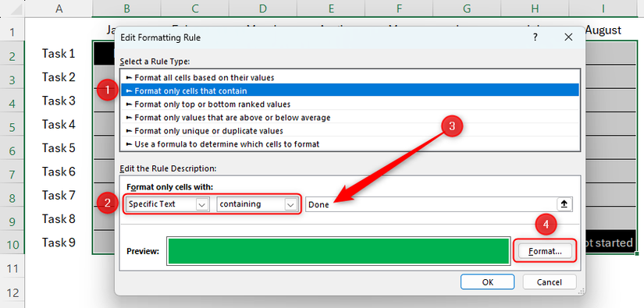
Task: Click the text field containing Done
Action: pos(431,204)
